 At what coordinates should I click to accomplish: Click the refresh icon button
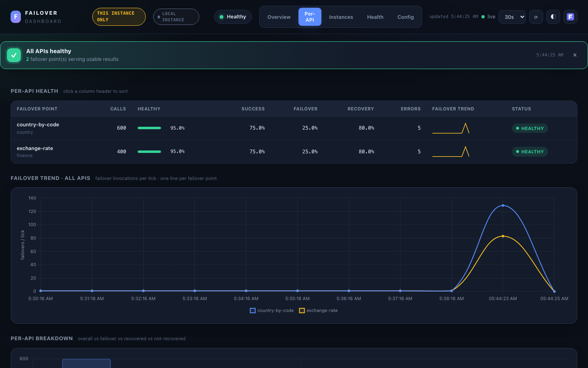(536, 17)
